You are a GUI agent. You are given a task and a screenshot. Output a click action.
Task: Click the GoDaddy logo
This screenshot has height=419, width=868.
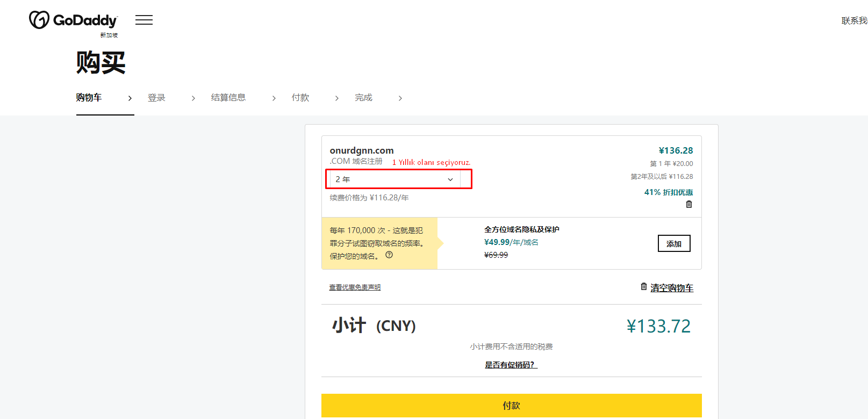coord(73,20)
